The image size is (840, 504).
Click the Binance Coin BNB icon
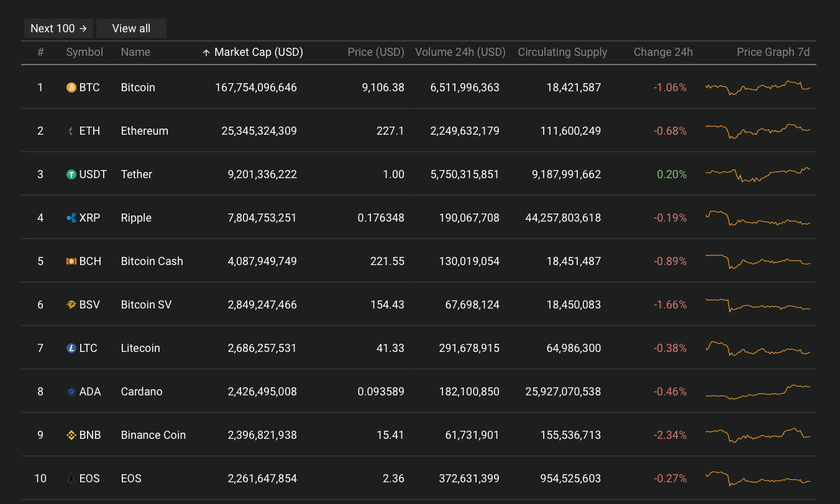[71, 435]
